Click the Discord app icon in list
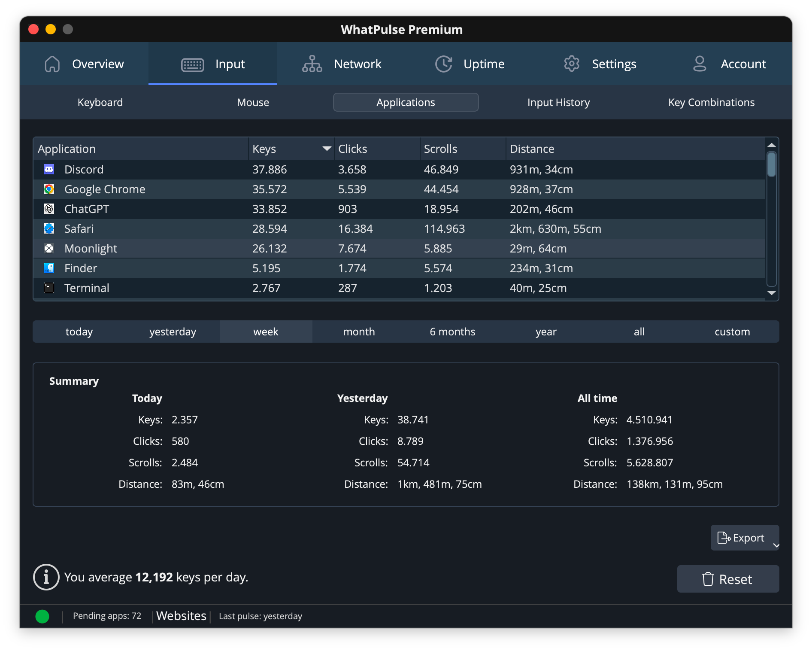 coord(49,169)
